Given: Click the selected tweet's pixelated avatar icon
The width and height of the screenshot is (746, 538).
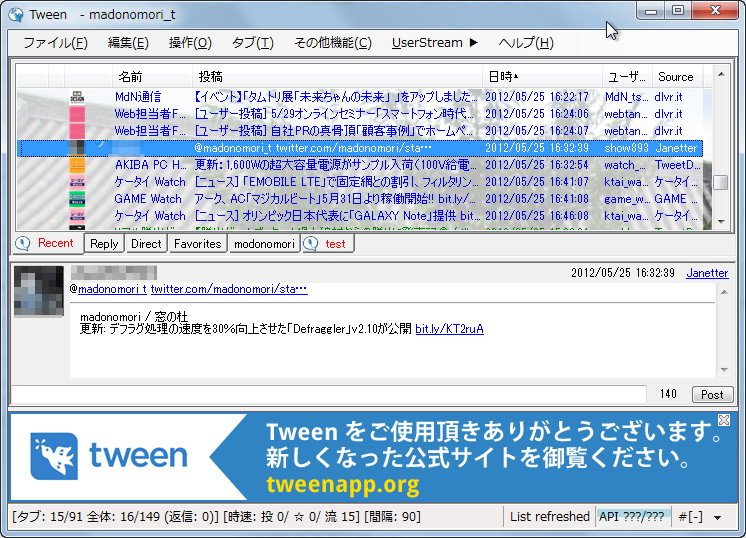Looking at the screenshot, I should pos(77,148).
